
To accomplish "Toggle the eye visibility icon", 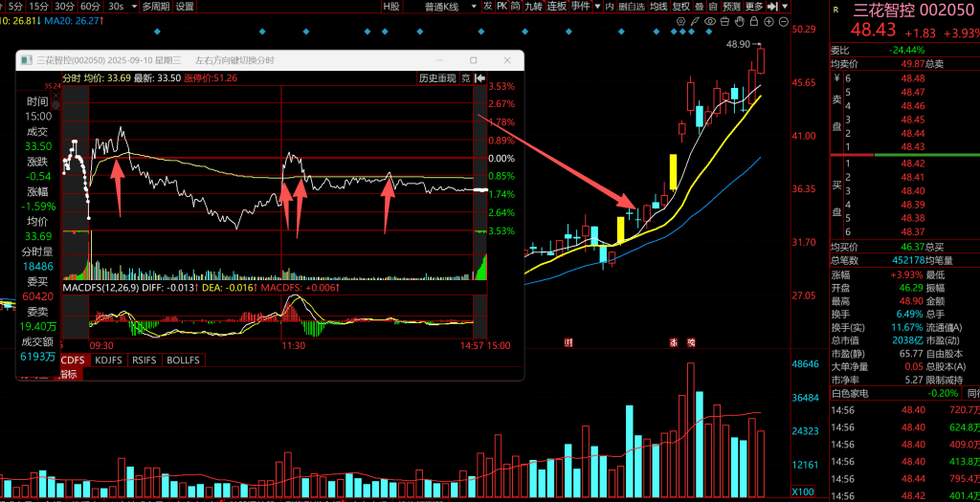I will coord(709,20).
